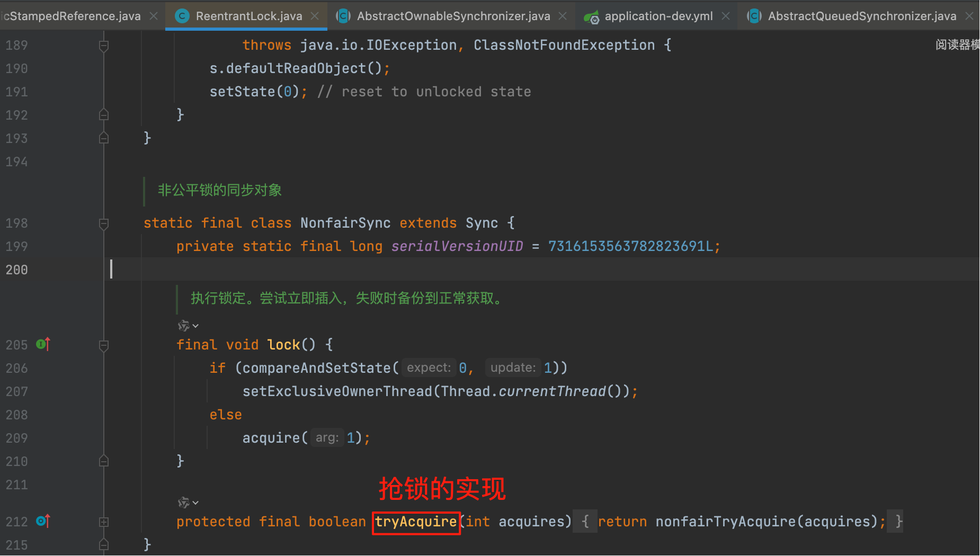The height and width of the screenshot is (556, 980).
Task: Collapse the fold marker at line 189
Action: (104, 46)
